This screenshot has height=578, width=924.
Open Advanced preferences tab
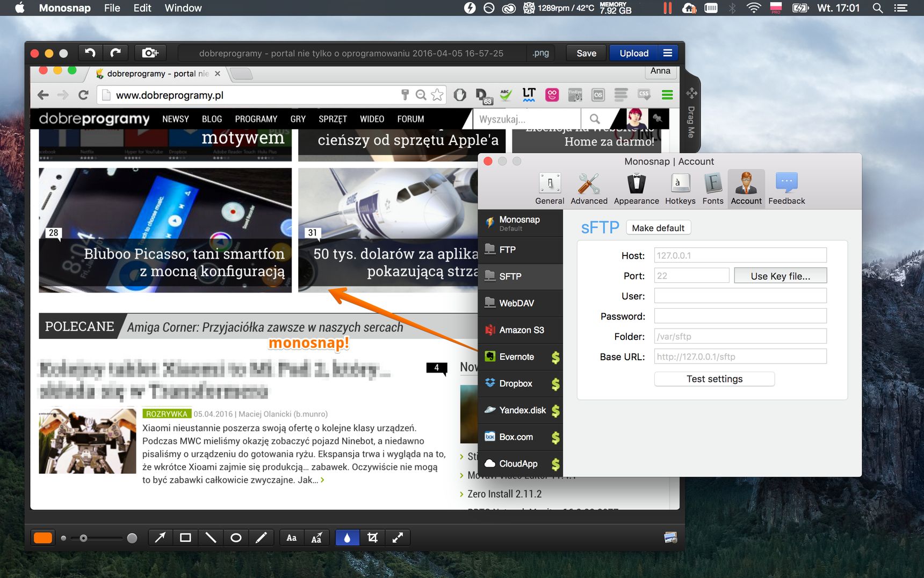[x=589, y=189]
